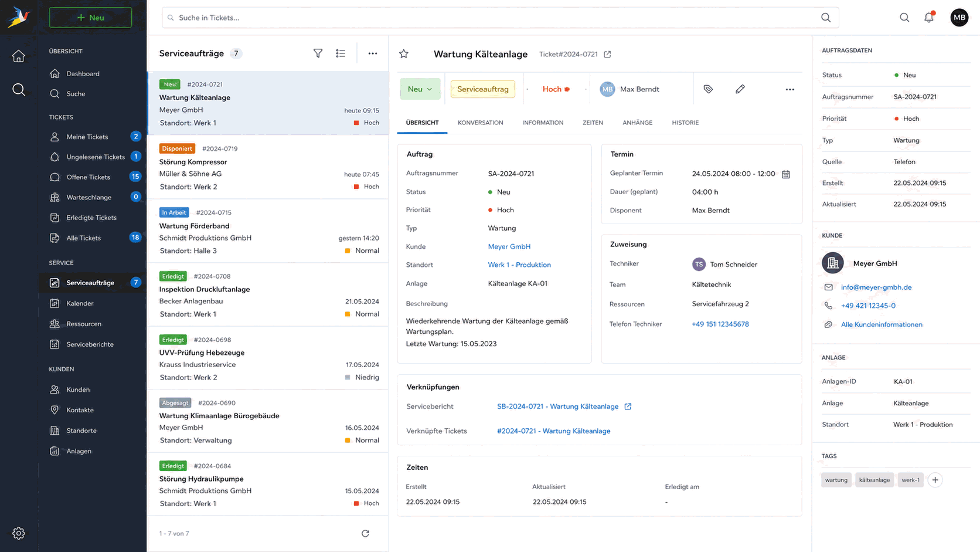Viewport: 980px width, 552px height.
Task: Click the green Neu button
Action: pos(90,18)
